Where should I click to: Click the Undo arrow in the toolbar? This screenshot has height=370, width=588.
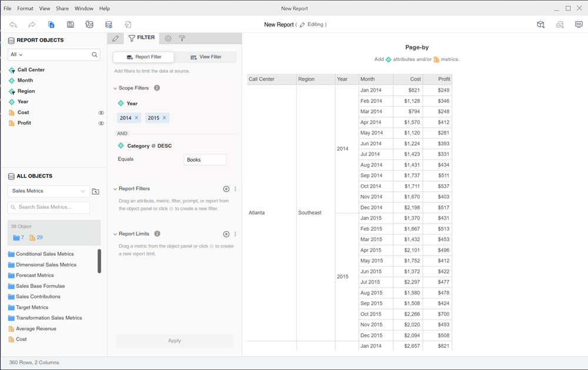click(13, 25)
